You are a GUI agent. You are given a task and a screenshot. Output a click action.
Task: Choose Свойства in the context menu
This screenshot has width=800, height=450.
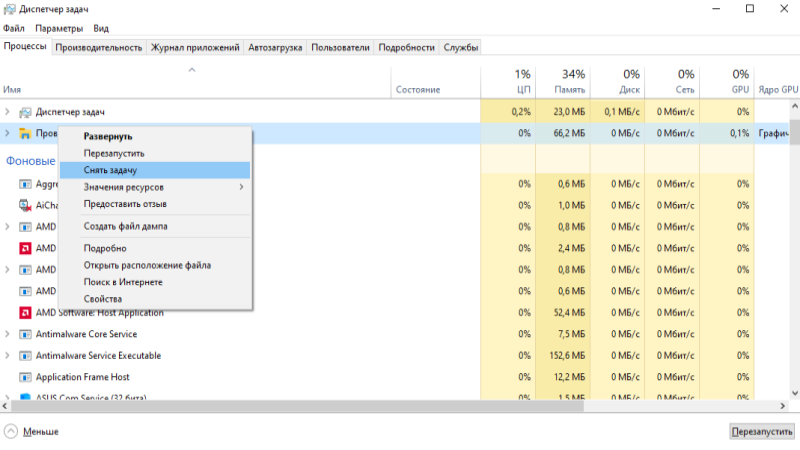coord(155,299)
